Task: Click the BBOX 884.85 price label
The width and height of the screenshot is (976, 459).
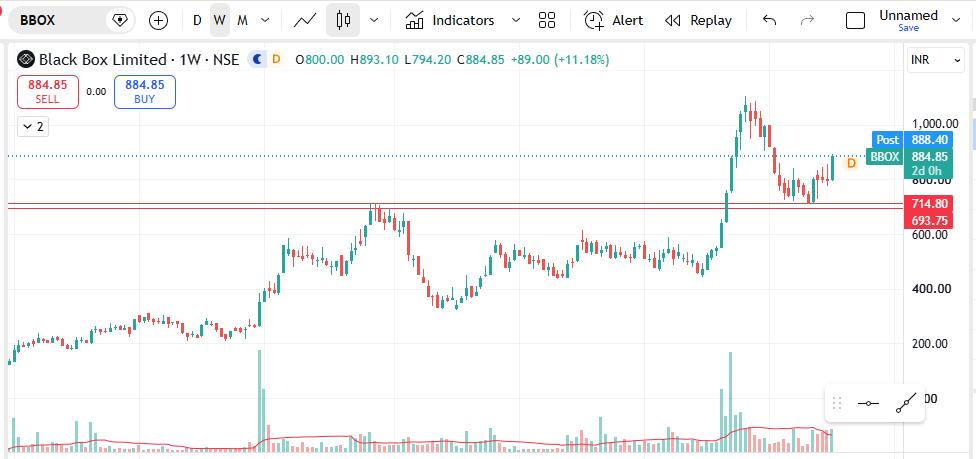Action: pyautogui.click(x=908, y=157)
